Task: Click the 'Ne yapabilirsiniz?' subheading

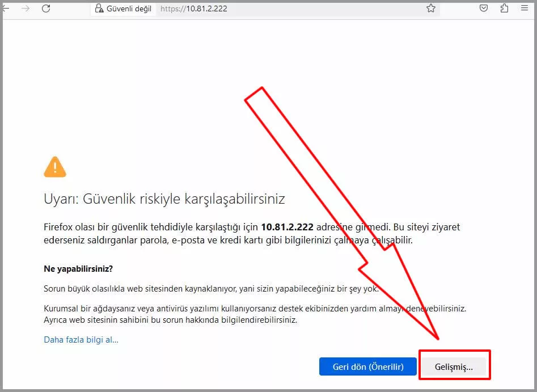Action: point(78,268)
